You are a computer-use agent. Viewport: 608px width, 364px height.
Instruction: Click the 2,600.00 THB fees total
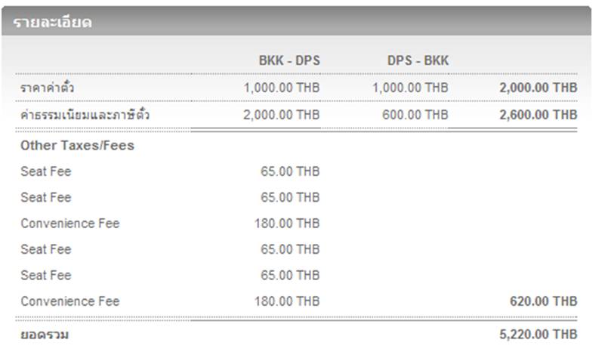pyautogui.click(x=539, y=115)
